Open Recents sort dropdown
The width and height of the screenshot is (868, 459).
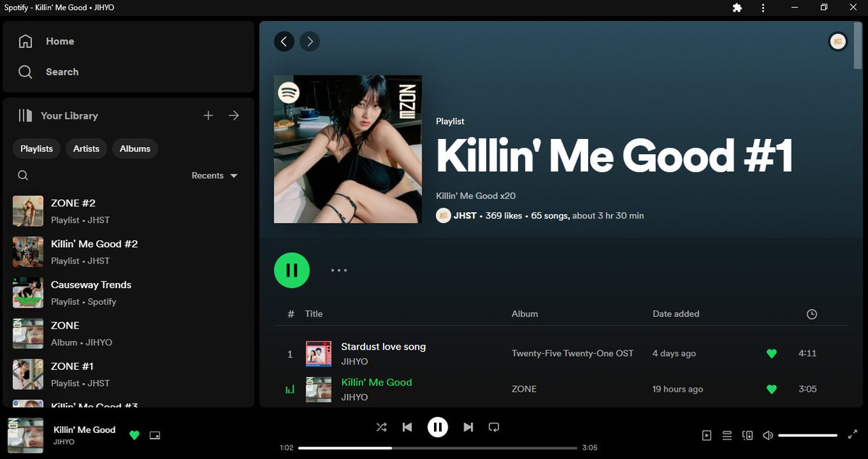coord(214,175)
